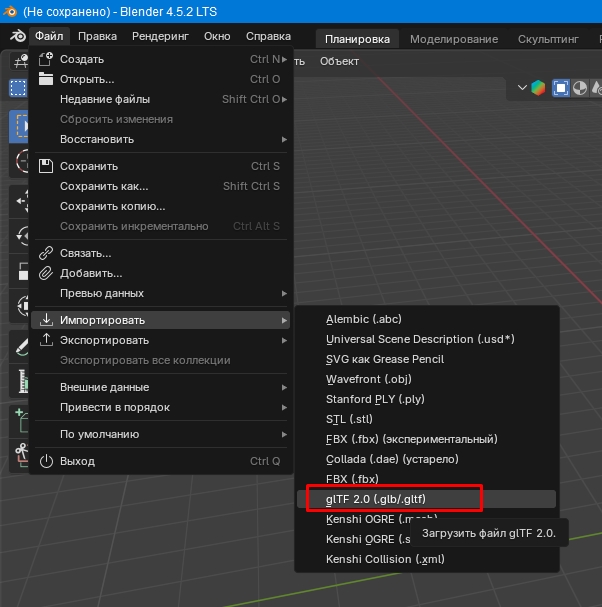602x607 pixels.
Task: Expand the Создать submenu
Action: click(162, 59)
